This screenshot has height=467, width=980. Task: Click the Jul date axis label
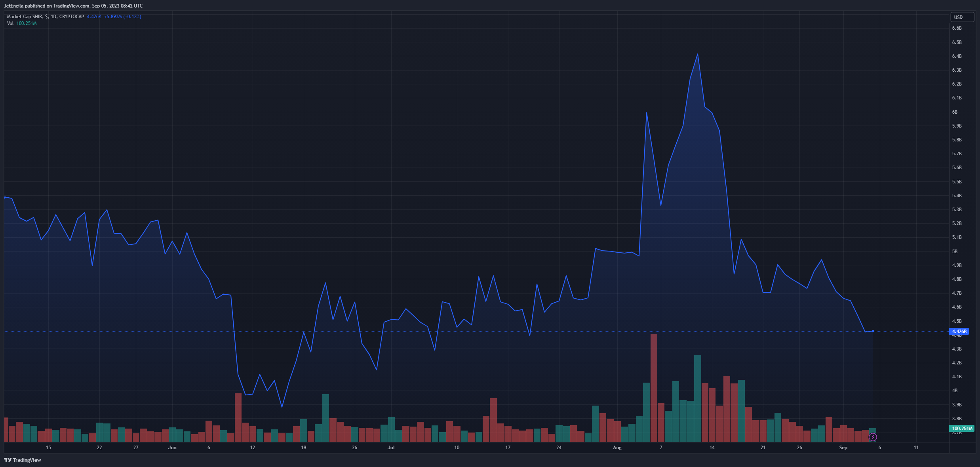pyautogui.click(x=391, y=448)
